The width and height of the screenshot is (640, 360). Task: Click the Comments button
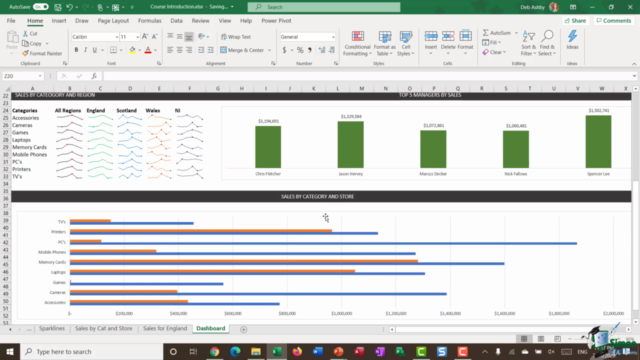point(613,20)
